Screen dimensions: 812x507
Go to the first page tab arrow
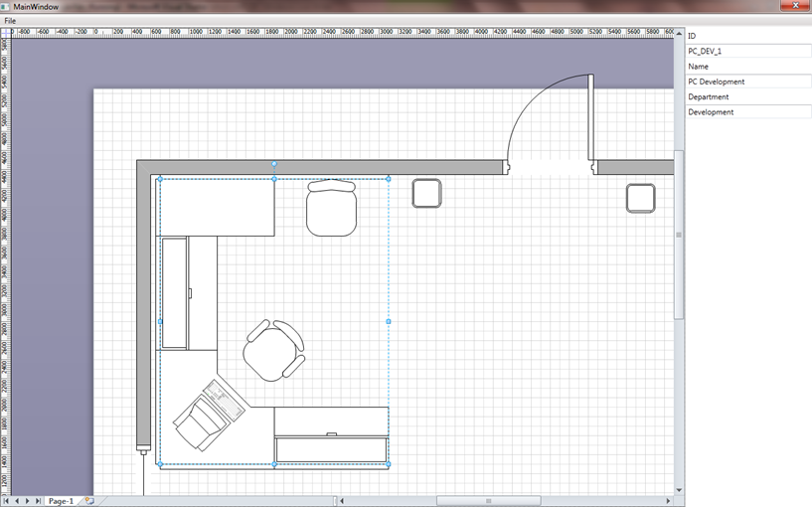(7, 501)
